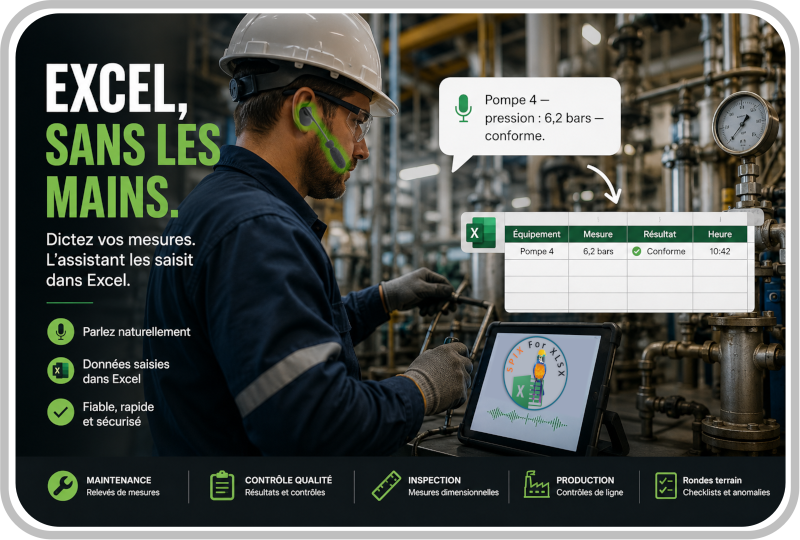Viewport: 800px width, 540px height.
Task: Click the 6,2 bars table cell
Action: (598, 251)
